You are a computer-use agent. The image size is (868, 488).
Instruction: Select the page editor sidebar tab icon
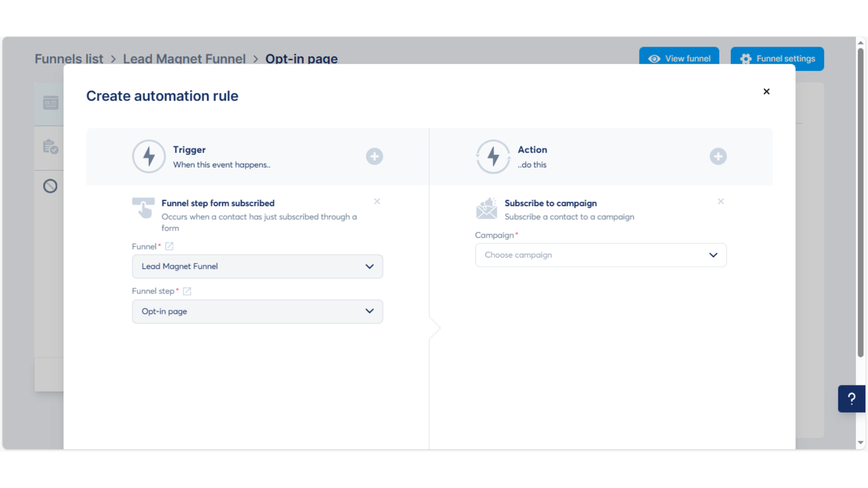pyautogui.click(x=50, y=103)
